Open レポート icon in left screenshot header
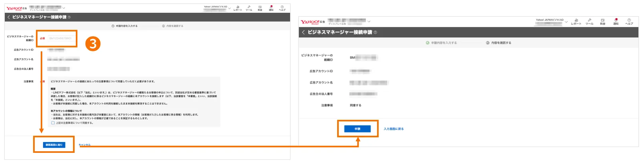This screenshot has height=162, width=644. coord(238,8)
